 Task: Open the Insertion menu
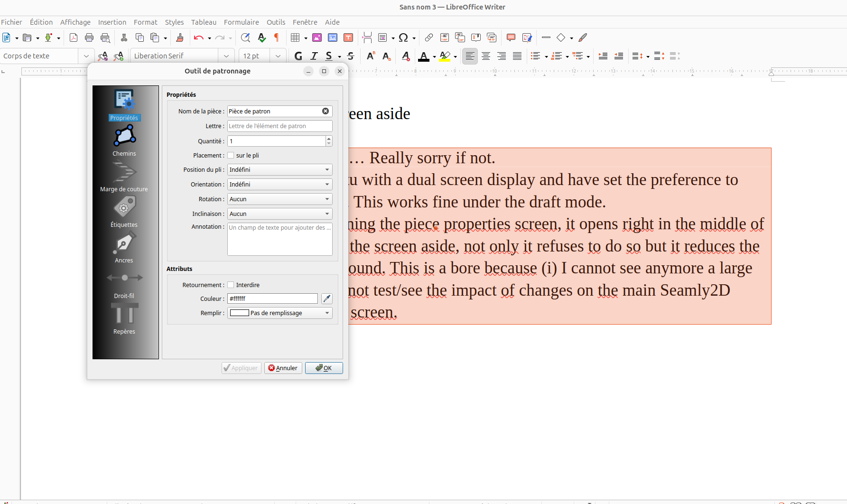112,22
